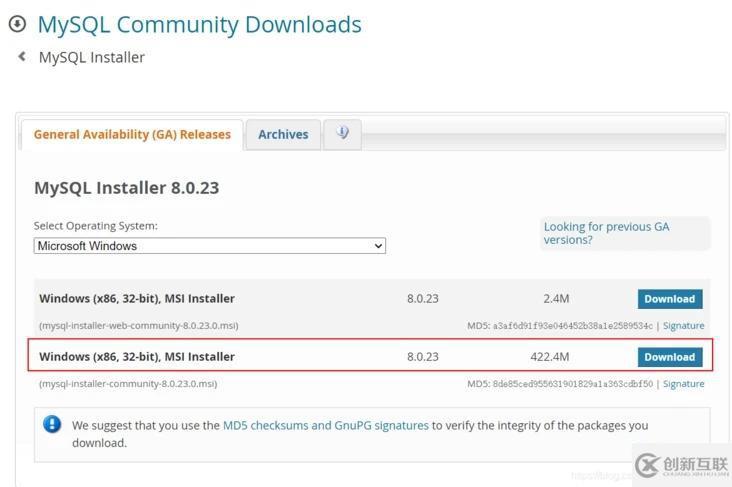Download the 422.4M community installer

coord(670,357)
